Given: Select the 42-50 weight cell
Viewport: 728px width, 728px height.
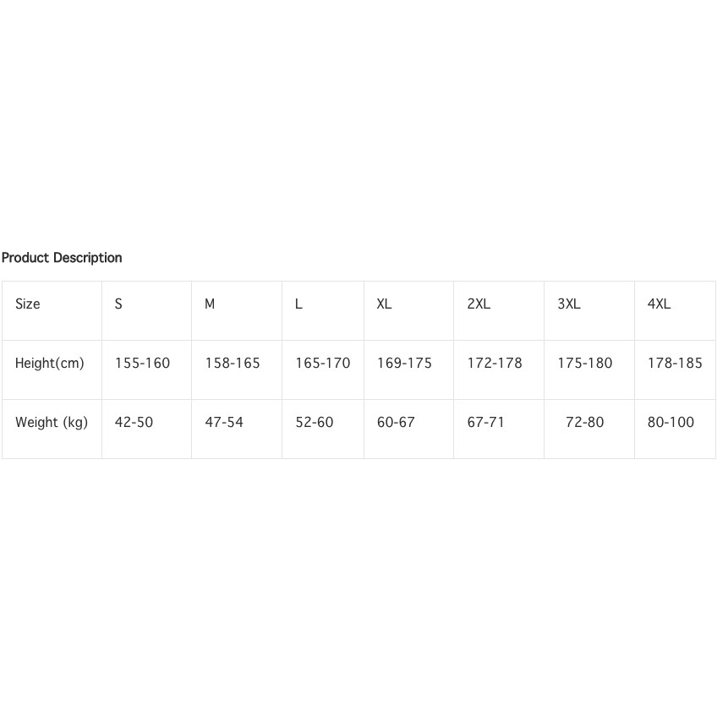Looking at the screenshot, I should tap(134, 423).
